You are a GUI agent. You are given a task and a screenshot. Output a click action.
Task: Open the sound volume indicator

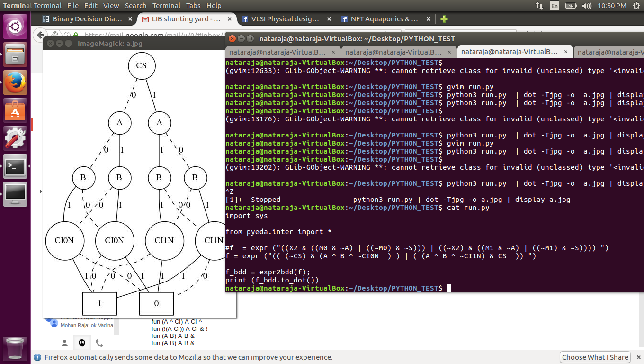coord(587,6)
